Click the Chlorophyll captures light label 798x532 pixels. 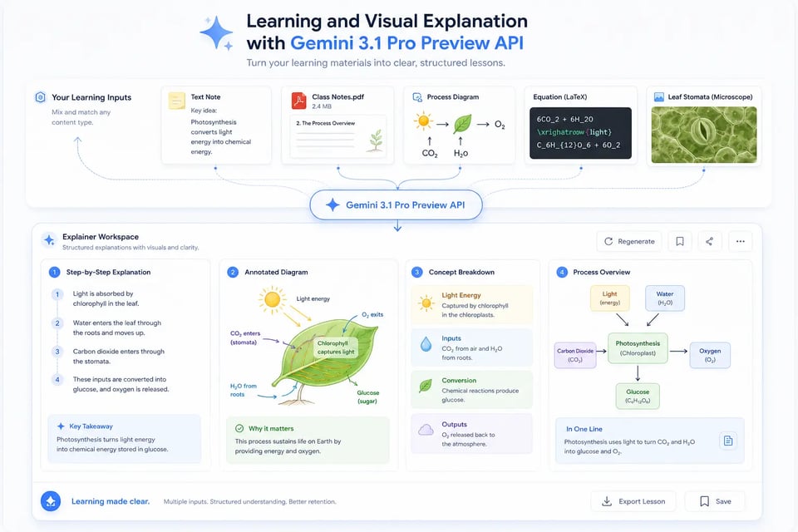click(336, 347)
